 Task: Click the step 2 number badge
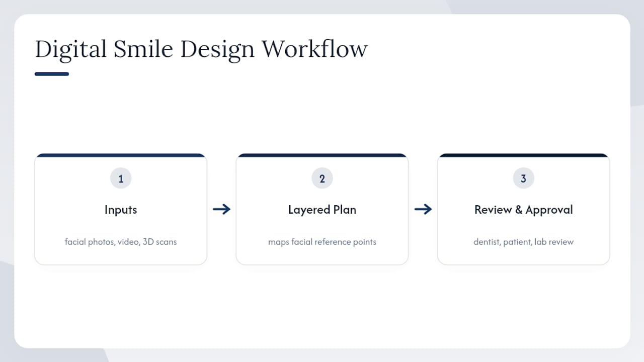coord(322,178)
